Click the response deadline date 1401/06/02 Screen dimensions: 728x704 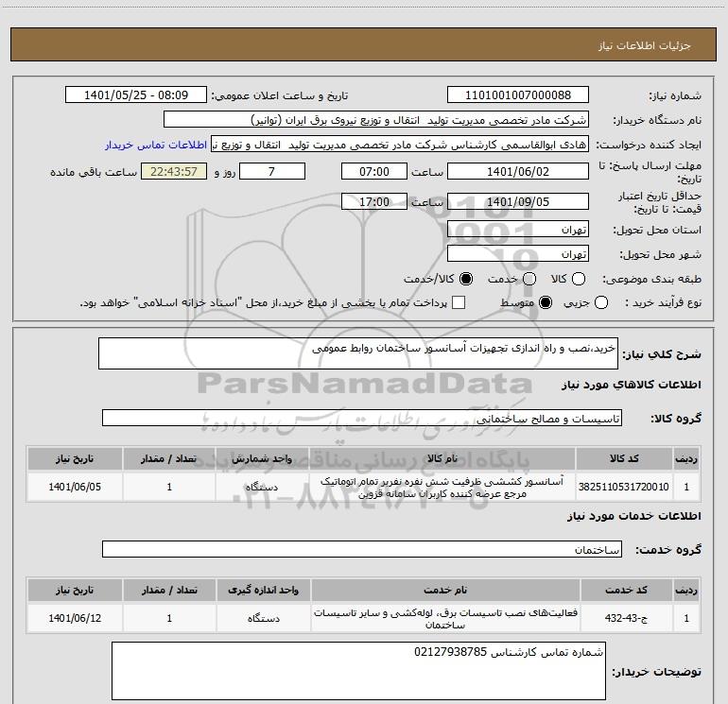point(518,171)
